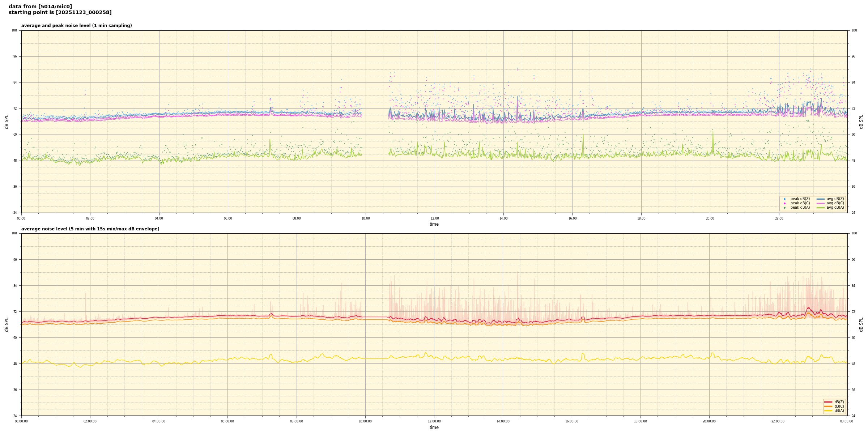Screen dimensions: 868x434
Task: Click the 'data from [5014/mic0]' header text
Action: click(40, 7)
